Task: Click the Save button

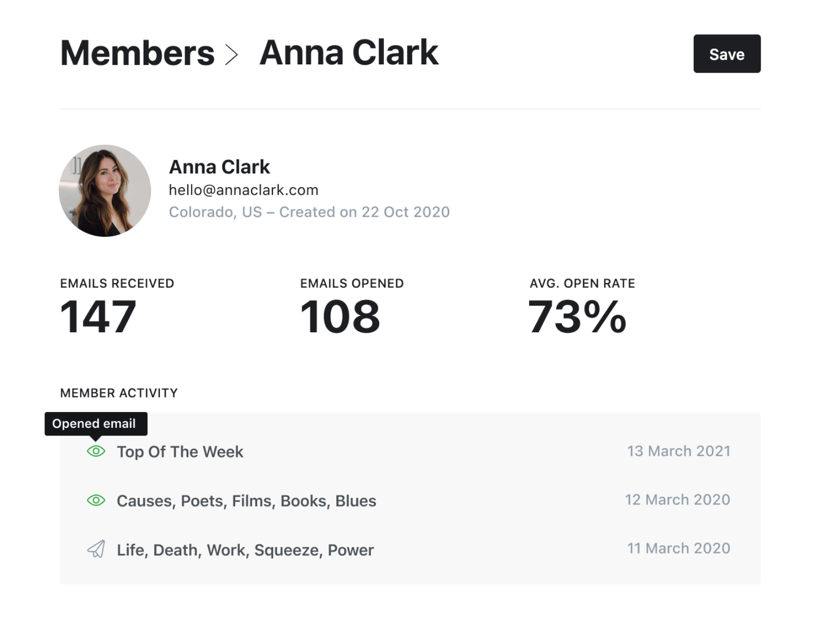Action: click(x=726, y=54)
